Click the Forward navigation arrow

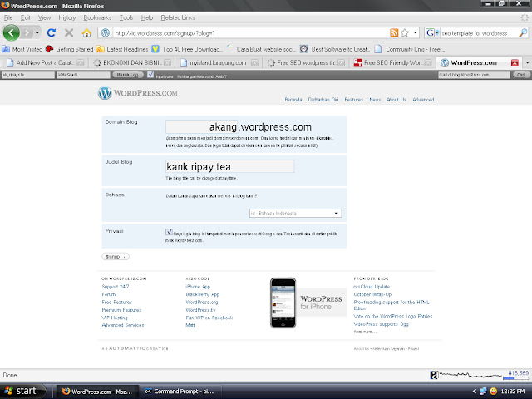[27, 33]
